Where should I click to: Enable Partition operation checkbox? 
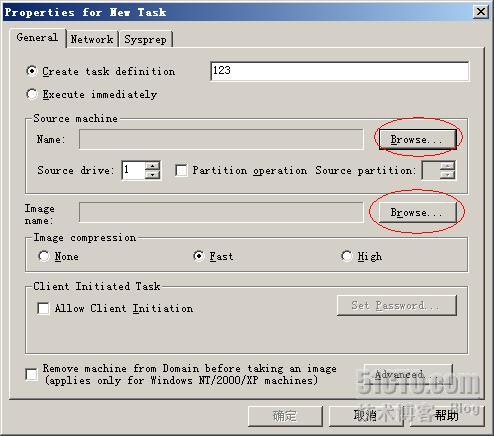tap(181, 170)
